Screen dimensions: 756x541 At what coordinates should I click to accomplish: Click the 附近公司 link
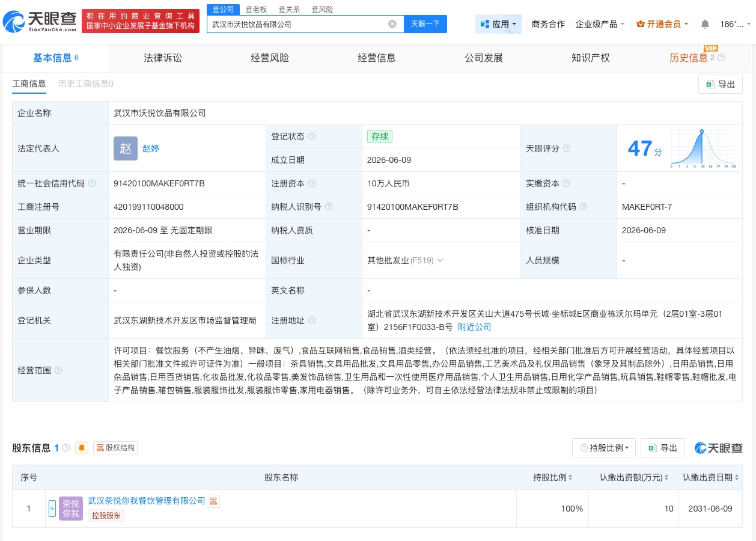click(x=475, y=327)
